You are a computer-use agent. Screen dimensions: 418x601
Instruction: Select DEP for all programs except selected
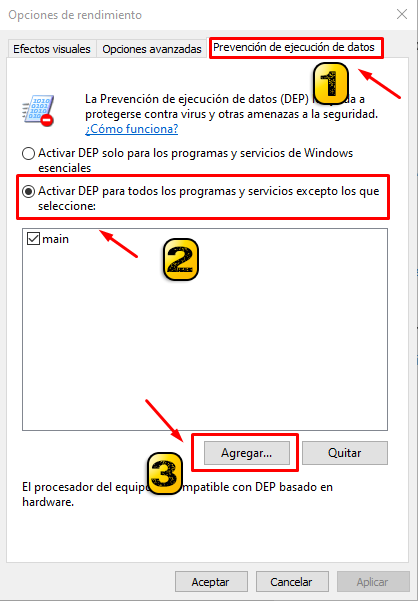(28, 191)
